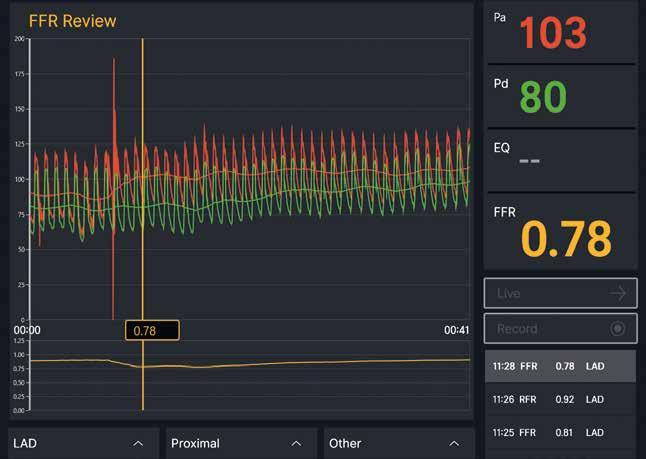646x459 pixels.
Task: Click the record circle icon
Action: coord(618,328)
